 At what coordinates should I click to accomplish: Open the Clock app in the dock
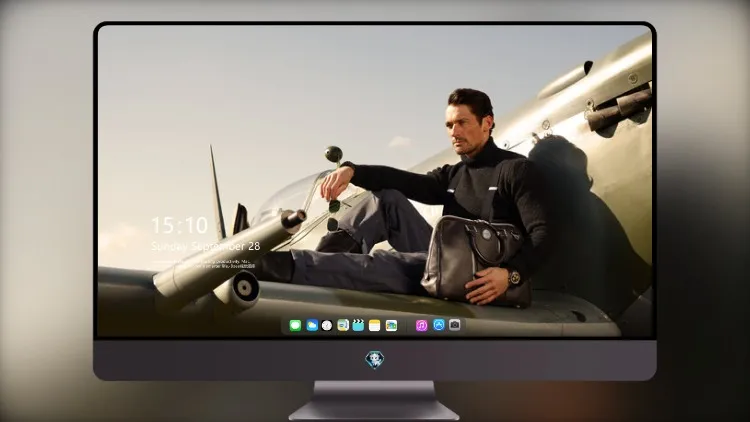point(327,326)
